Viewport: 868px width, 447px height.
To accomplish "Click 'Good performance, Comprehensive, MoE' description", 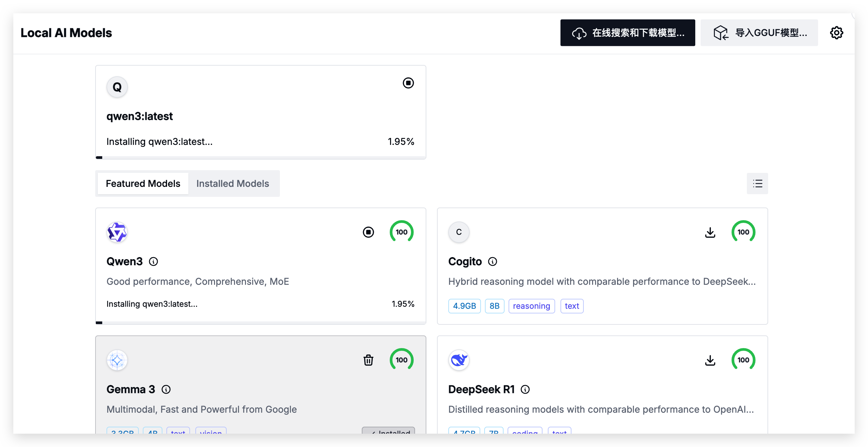I will (197, 281).
